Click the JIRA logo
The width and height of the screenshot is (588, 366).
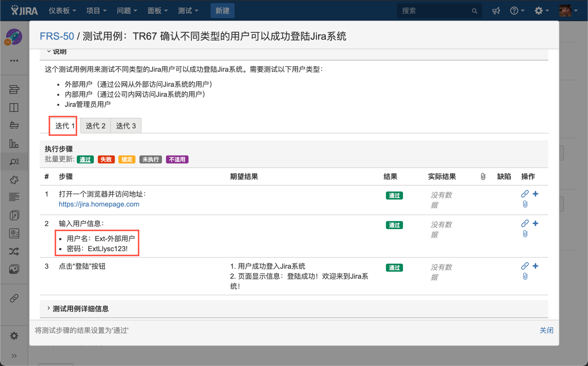pos(24,11)
